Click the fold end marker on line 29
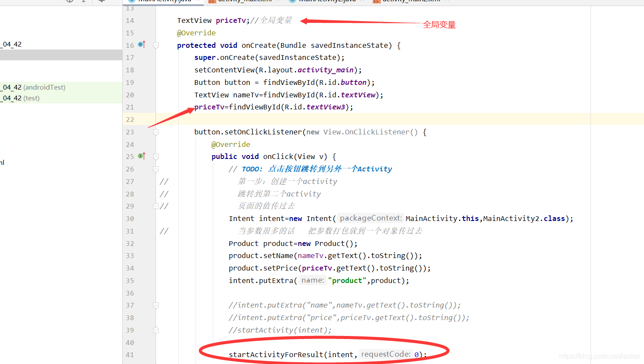 156,206
